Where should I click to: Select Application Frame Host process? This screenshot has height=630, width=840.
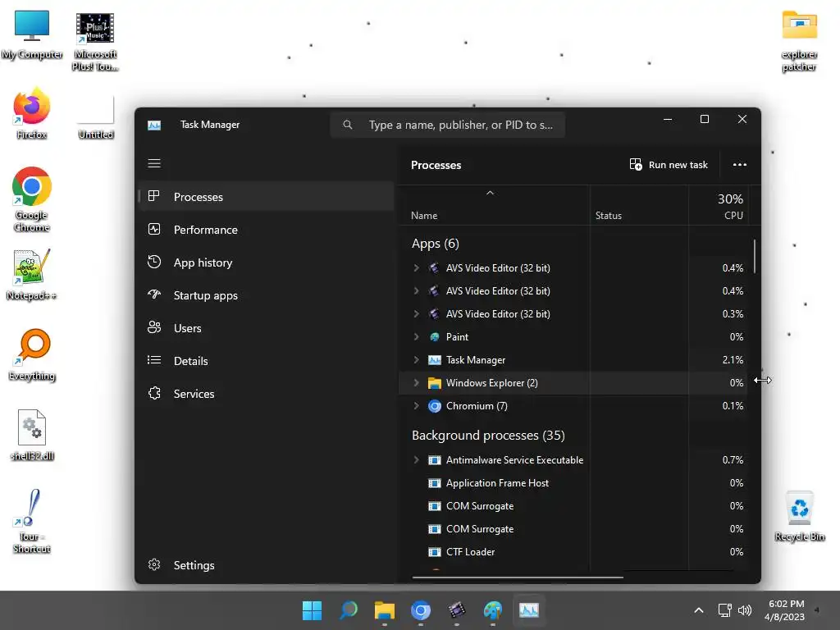point(573,483)
